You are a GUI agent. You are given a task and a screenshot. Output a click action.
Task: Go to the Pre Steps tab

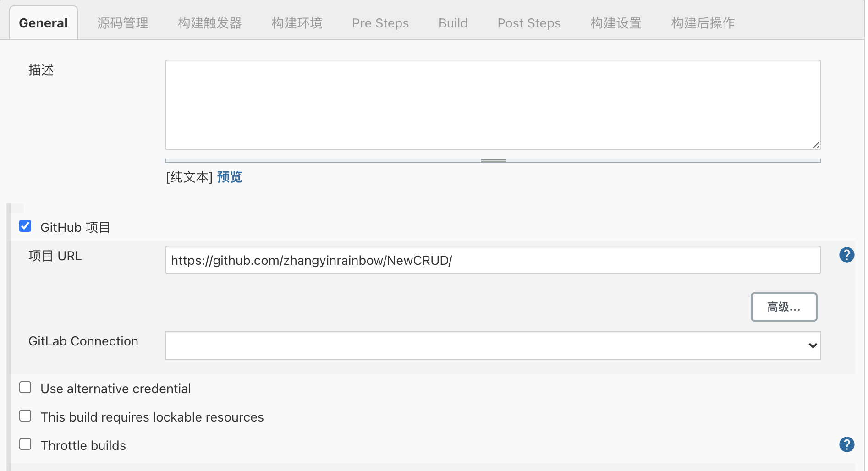(380, 23)
